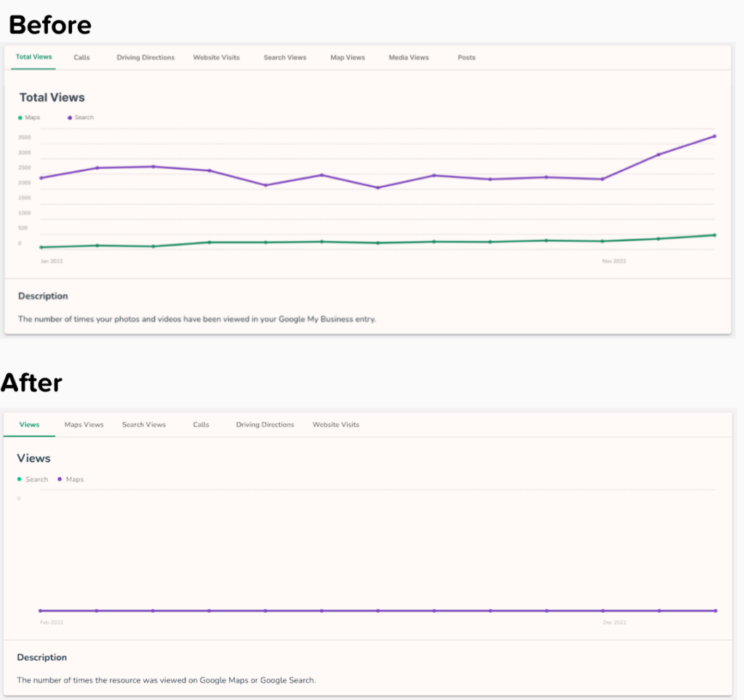Screen dimensions: 744x700
Task: Click the Total Views chart heading
Action: (x=52, y=98)
